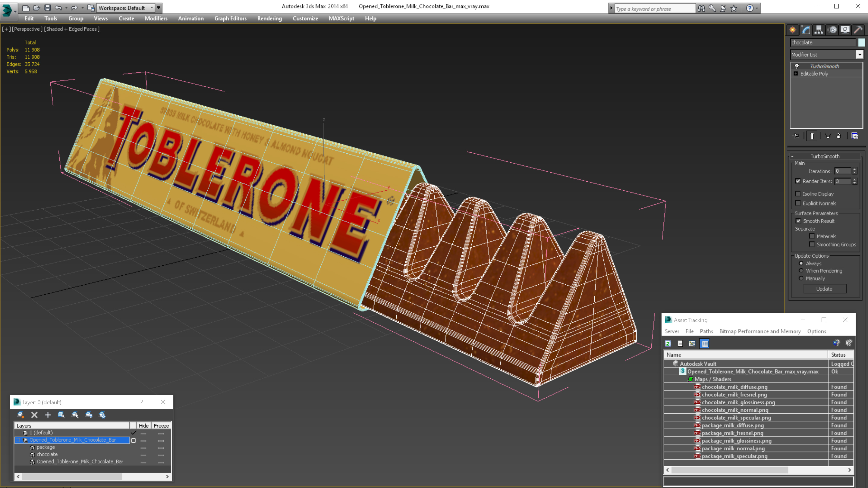Viewport: 868px width, 488px height.
Task: Click the Add Selected Objects plus icon
Action: click(48, 415)
